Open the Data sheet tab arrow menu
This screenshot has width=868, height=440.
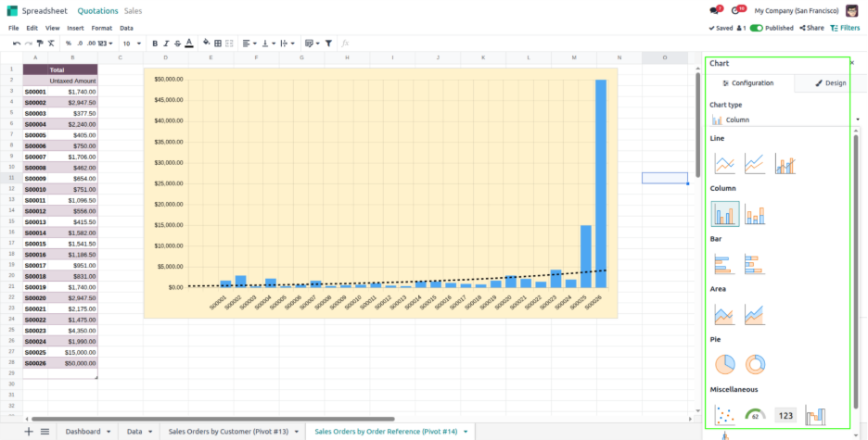coord(150,432)
